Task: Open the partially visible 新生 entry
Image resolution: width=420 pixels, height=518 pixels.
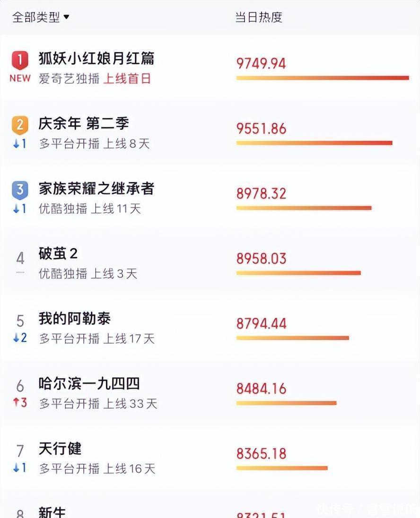Action: pos(52,512)
